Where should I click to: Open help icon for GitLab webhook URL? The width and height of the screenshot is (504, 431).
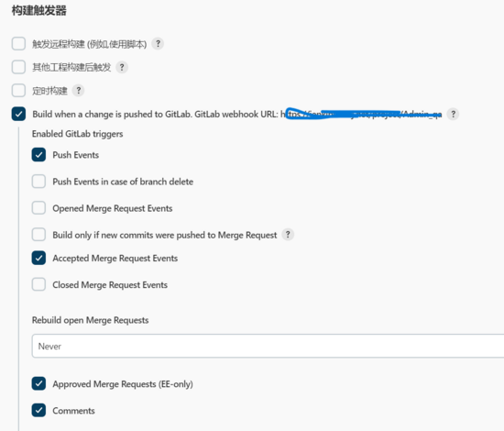pos(453,114)
